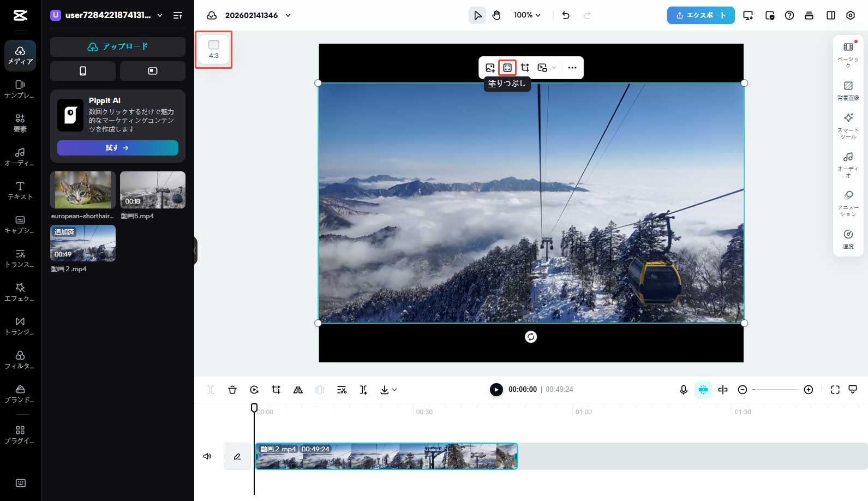Open the エフェクト effects tab
Viewport: 868px width, 501px height.
point(20,293)
